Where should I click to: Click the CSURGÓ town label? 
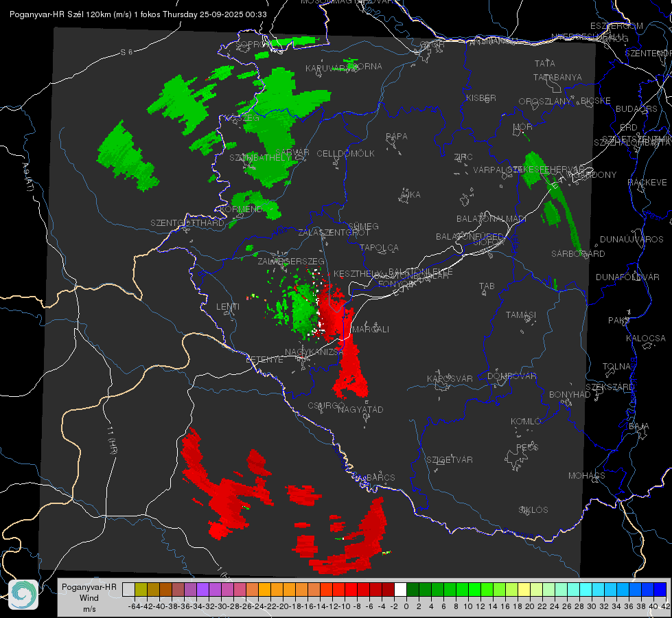click(x=327, y=406)
